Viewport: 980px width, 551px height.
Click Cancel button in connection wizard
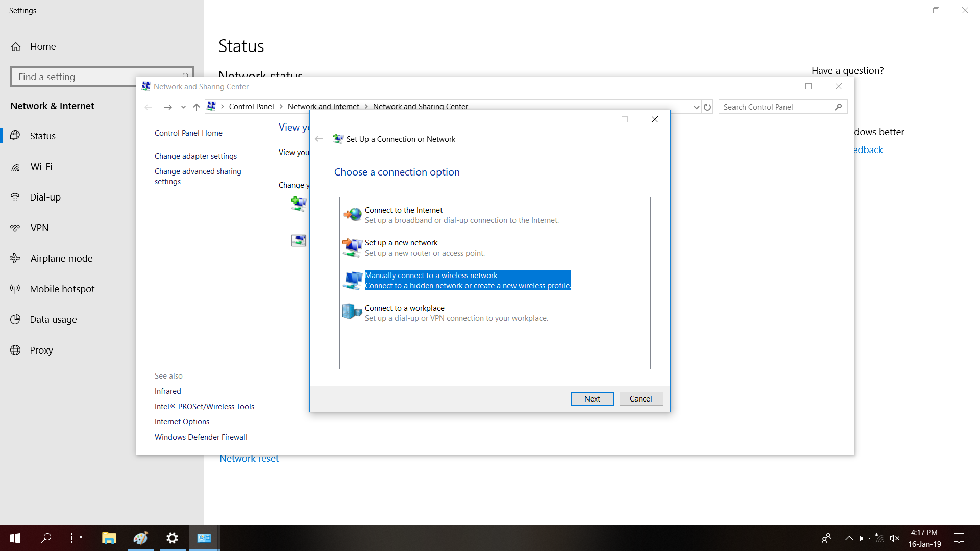(641, 398)
